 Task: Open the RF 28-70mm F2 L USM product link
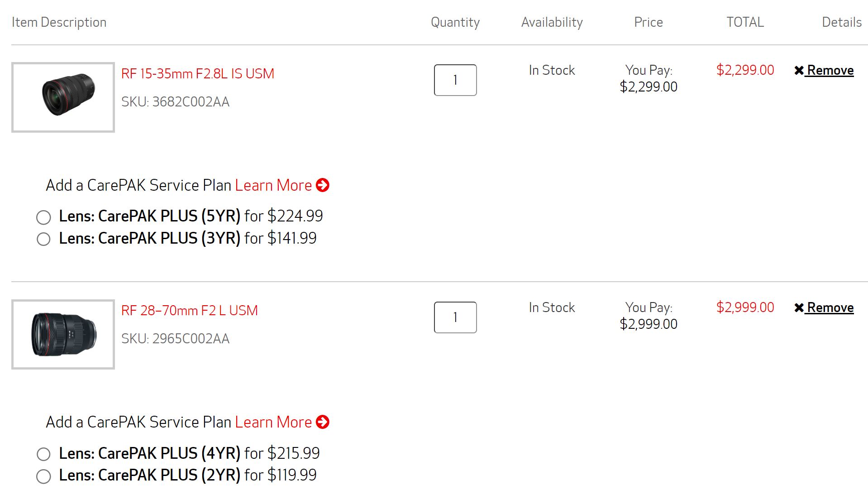click(189, 311)
